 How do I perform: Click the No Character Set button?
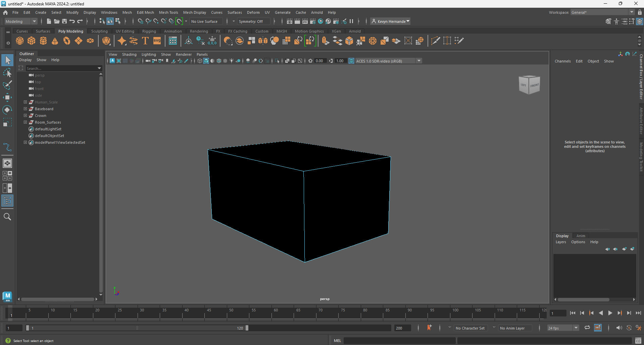[470, 328]
